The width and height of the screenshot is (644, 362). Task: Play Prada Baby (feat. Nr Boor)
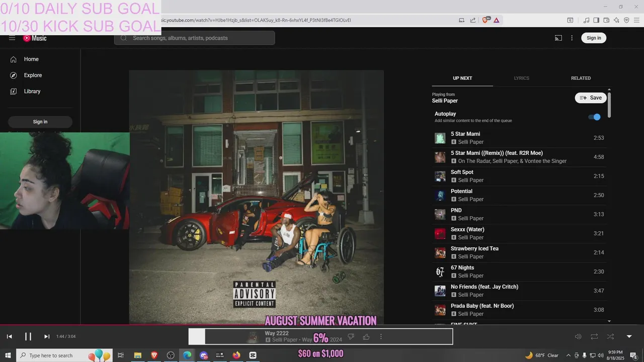coord(519,310)
